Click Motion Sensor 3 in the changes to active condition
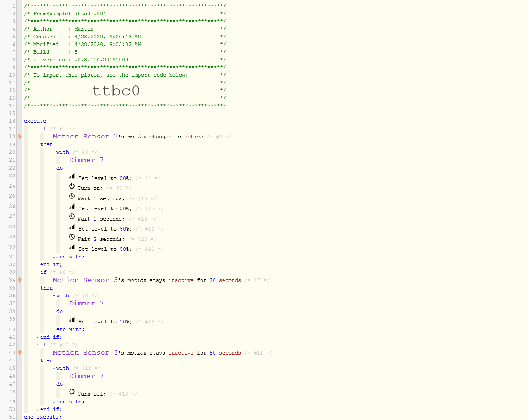 [x=85, y=136]
